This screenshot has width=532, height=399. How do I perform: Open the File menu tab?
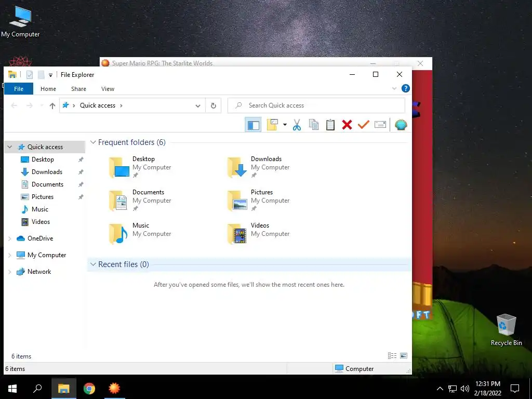click(x=19, y=89)
